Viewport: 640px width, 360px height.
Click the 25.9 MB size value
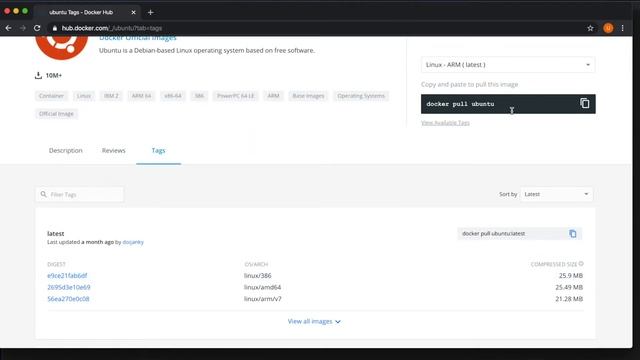tap(571, 276)
